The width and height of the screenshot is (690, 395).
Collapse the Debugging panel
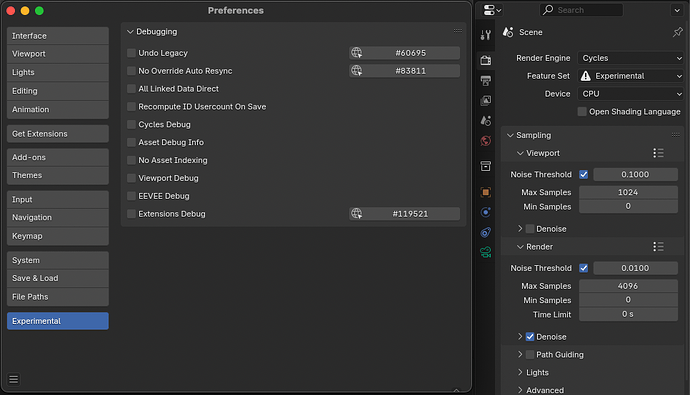coord(130,32)
